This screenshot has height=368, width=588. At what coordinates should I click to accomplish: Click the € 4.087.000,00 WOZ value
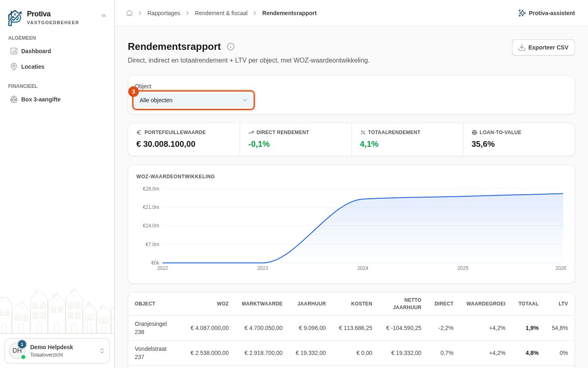tap(209, 328)
